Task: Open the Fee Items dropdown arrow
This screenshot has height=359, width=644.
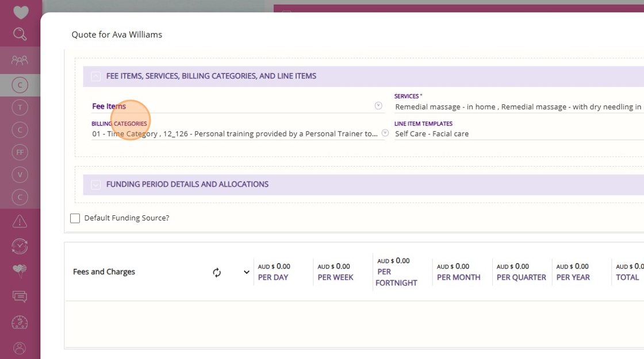Action: pos(378,106)
